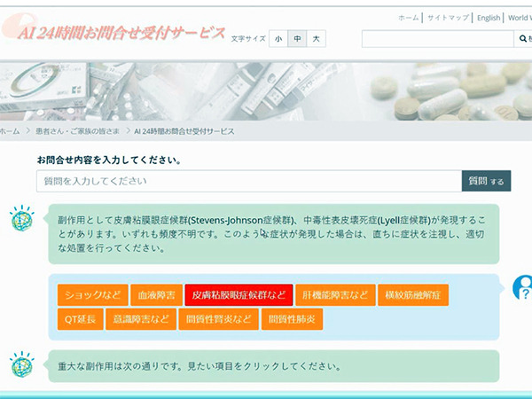Click the upper AI bot globe icon

tap(21, 218)
